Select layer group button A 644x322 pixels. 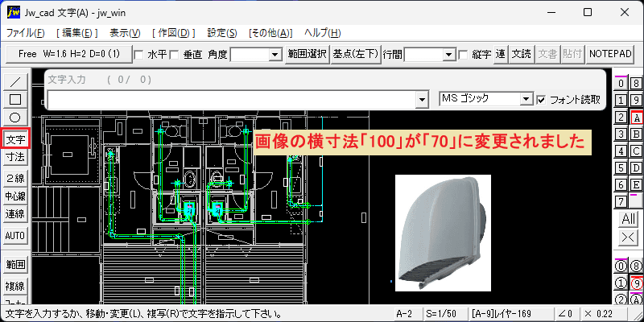tap(637, 118)
